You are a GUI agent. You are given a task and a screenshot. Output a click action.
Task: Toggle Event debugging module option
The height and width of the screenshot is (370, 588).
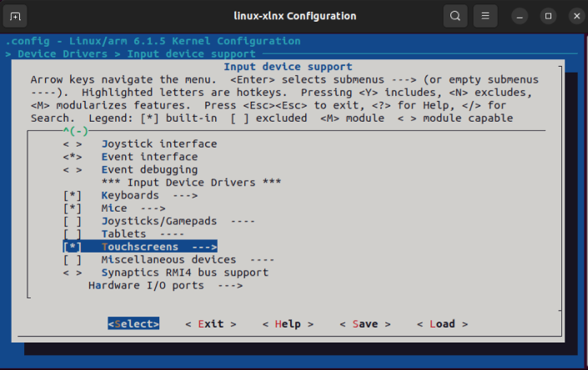coord(73,170)
